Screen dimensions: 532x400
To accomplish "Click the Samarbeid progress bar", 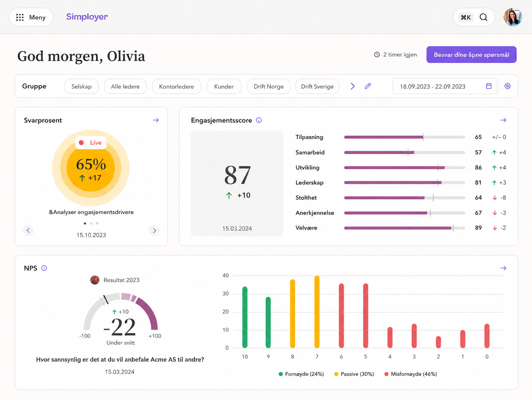I will (405, 152).
